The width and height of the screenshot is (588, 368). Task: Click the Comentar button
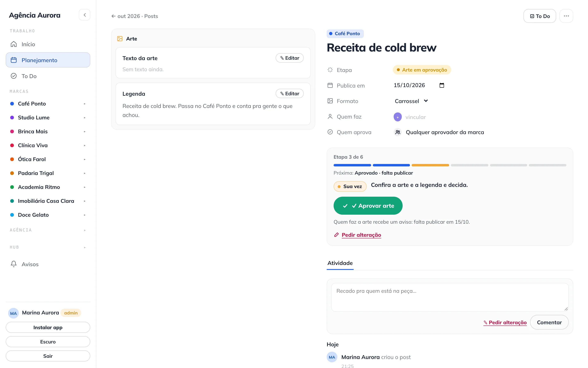tap(549, 322)
